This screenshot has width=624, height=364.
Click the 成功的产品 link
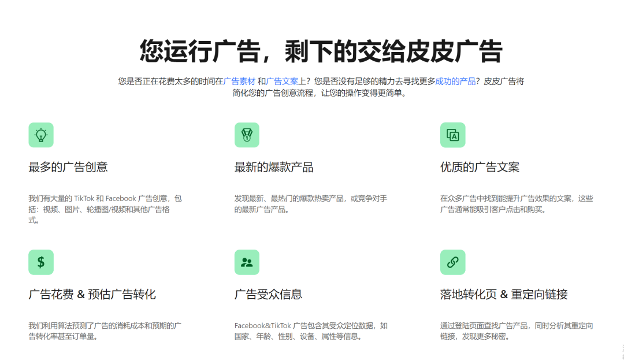pos(456,81)
